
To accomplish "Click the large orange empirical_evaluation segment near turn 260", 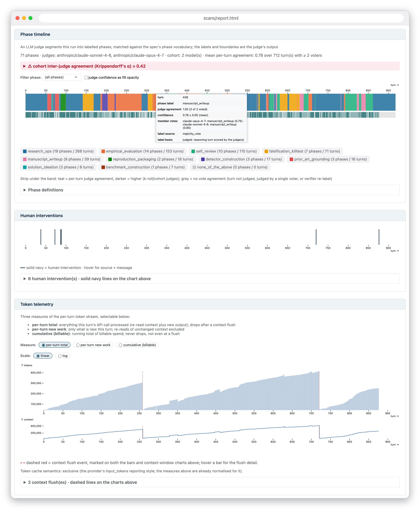I will click(x=129, y=102).
